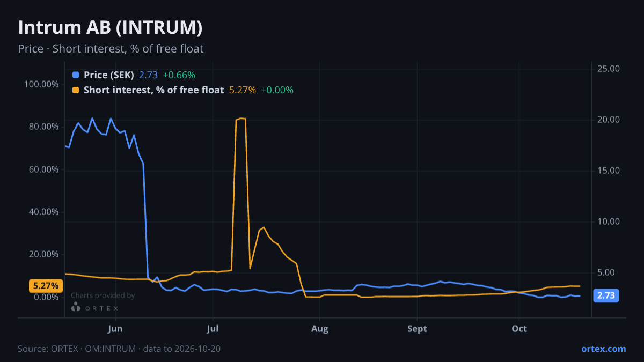
Task: Click the 10.00 right axis label
Action: [x=608, y=221]
